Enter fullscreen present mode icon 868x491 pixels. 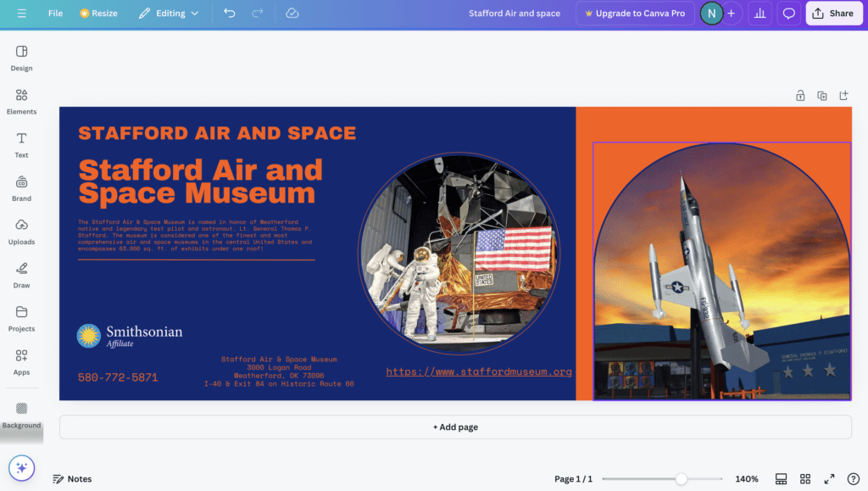click(x=829, y=479)
